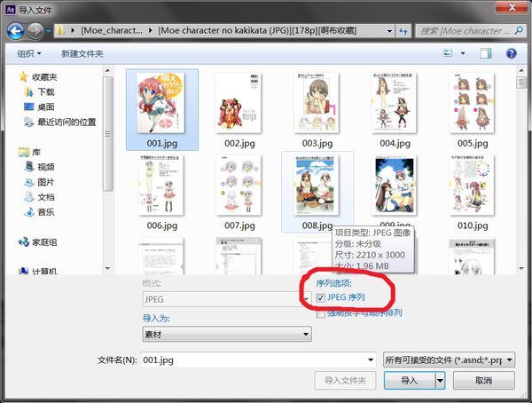Click the [Moe character no kakikata breadcrumb
The width and height of the screenshot is (532, 403).
pyautogui.click(x=257, y=30)
